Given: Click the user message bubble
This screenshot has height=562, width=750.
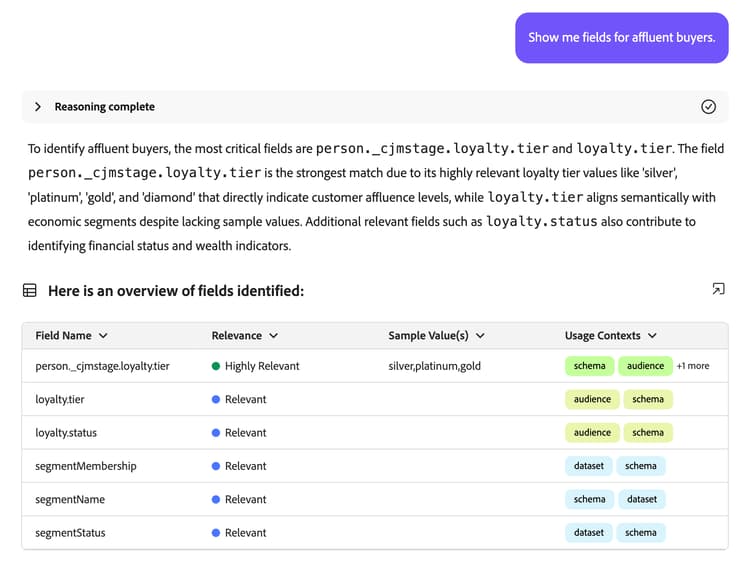Looking at the screenshot, I should click(x=621, y=38).
